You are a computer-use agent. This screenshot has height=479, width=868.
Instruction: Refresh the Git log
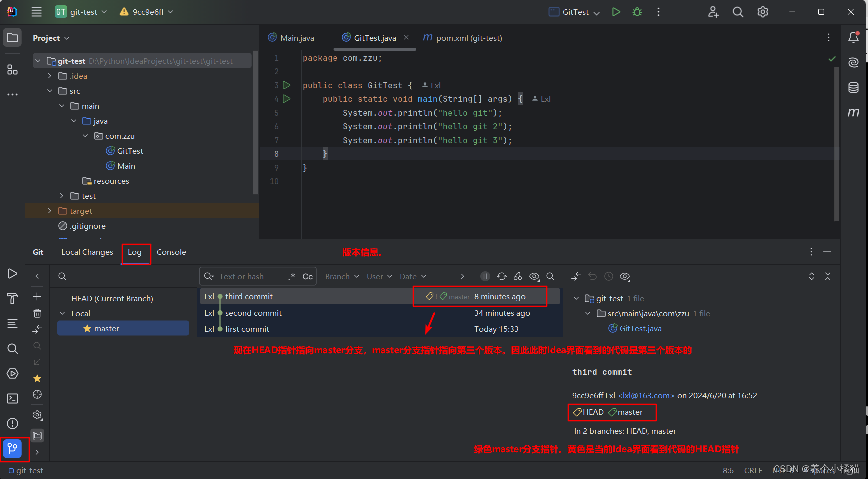click(501, 276)
